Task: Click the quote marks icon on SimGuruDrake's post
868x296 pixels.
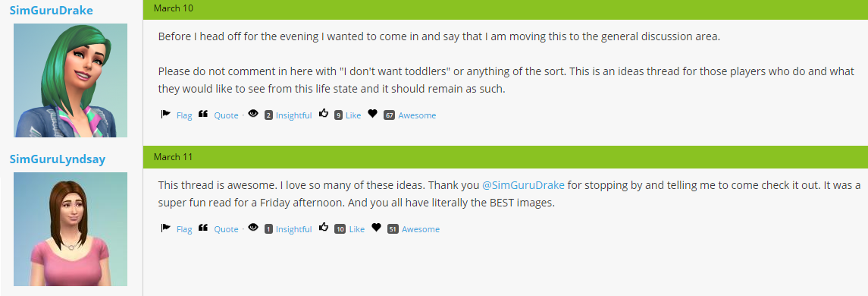Action: (x=202, y=114)
